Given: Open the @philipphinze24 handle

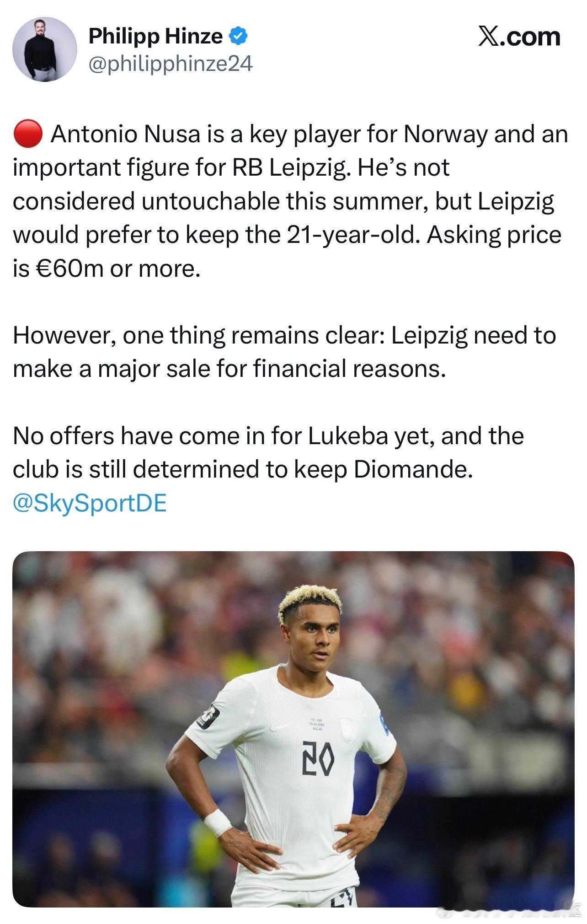Looking at the screenshot, I should pyautogui.click(x=170, y=64).
